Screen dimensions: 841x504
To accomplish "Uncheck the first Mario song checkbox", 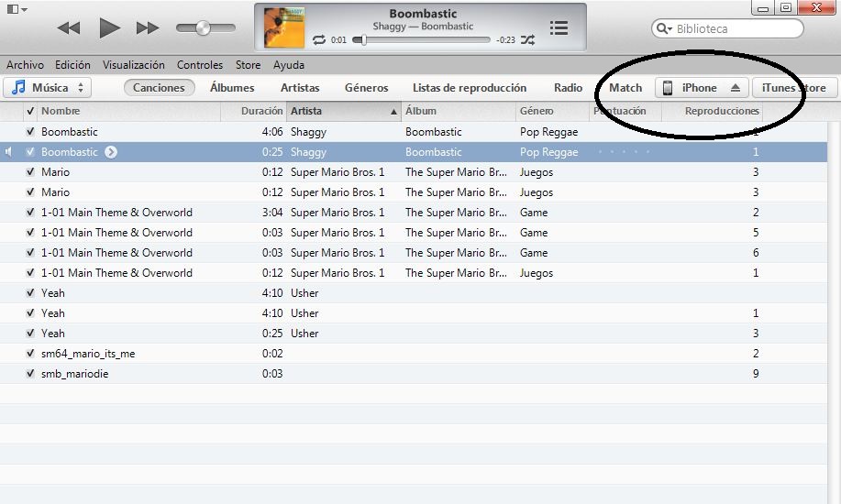I will coord(30,171).
